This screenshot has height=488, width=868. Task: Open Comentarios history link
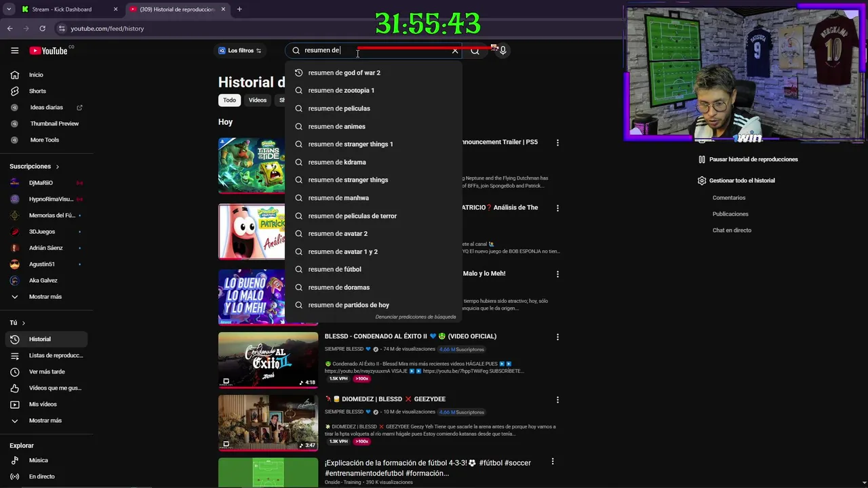click(x=729, y=198)
